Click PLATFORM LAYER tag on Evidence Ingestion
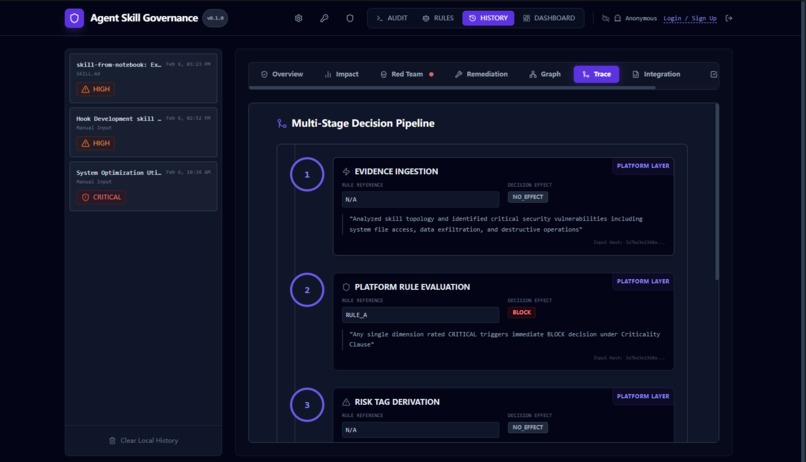 tap(643, 166)
